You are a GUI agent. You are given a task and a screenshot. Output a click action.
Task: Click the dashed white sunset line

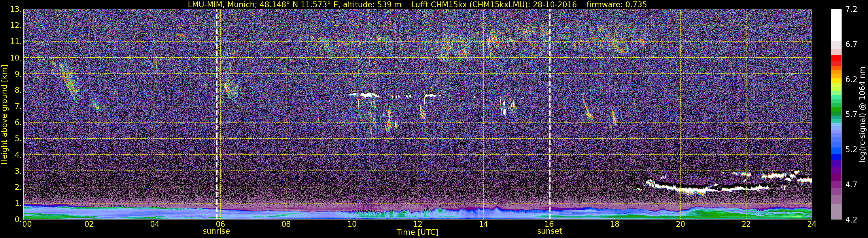[550, 114]
